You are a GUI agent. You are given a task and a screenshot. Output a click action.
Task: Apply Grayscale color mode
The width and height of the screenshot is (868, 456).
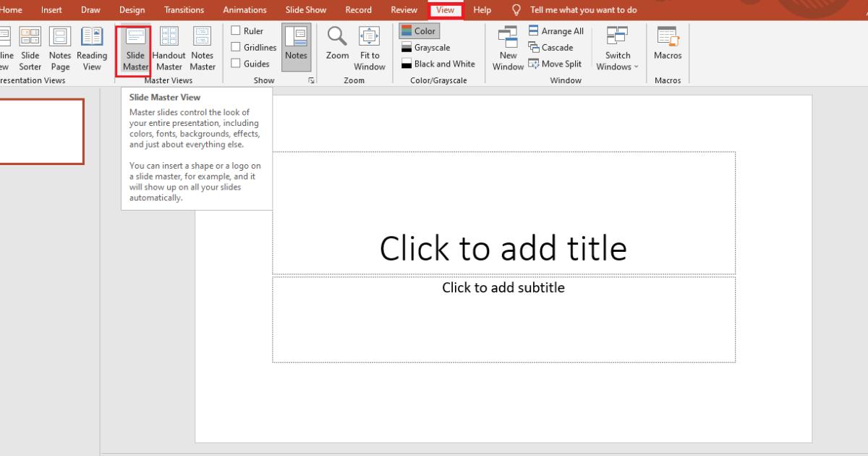pyautogui.click(x=426, y=48)
